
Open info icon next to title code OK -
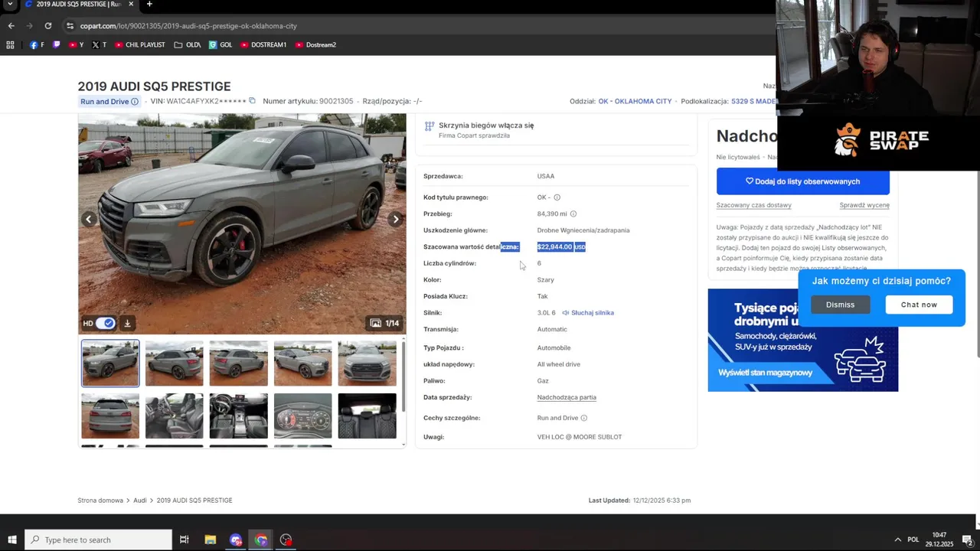pyautogui.click(x=557, y=197)
